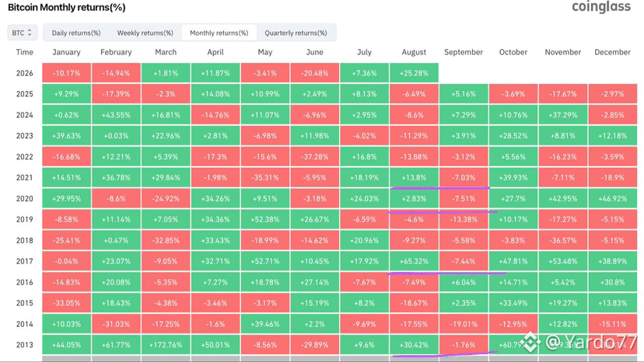Viewport: 644px width, 362px height.
Task: Click the December column header
Action: tap(612, 52)
